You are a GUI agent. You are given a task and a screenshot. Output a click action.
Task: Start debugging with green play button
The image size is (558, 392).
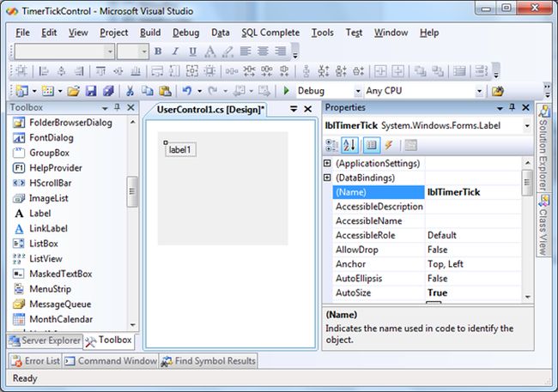[x=286, y=91]
